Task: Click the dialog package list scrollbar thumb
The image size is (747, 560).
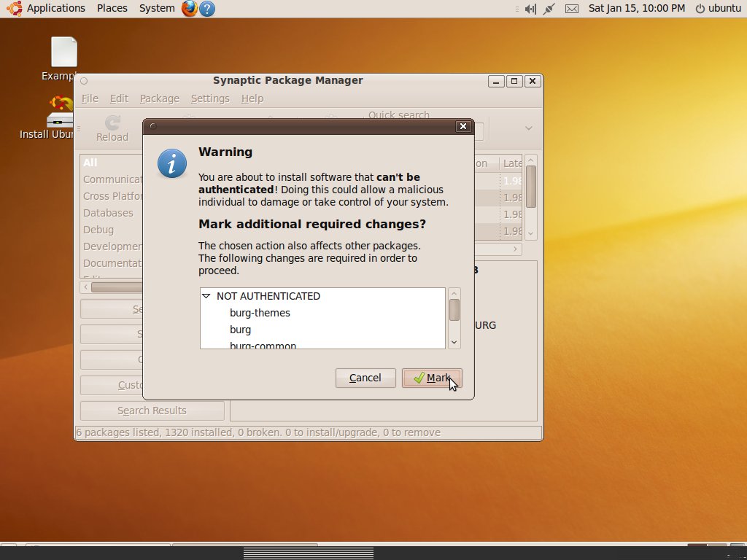Action: pyautogui.click(x=454, y=310)
